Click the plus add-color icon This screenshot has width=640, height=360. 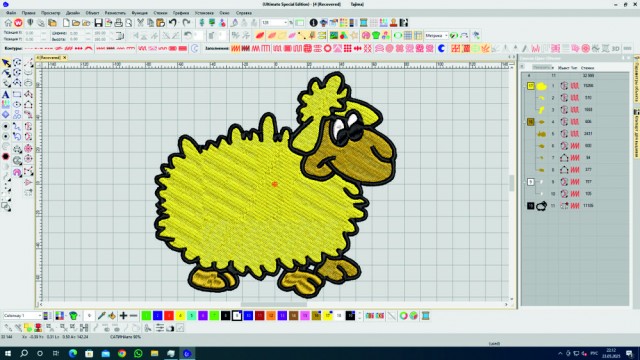tap(123, 316)
